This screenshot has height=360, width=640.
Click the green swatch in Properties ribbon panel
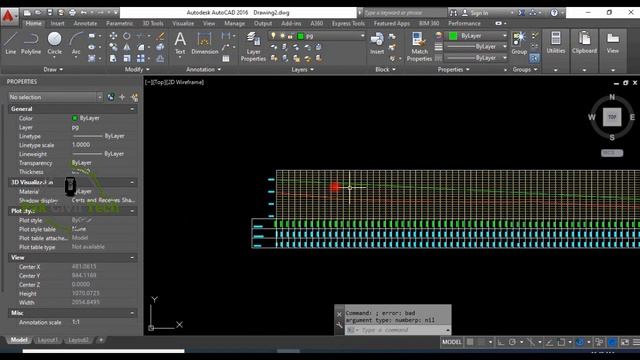click(x=453, y=36)
